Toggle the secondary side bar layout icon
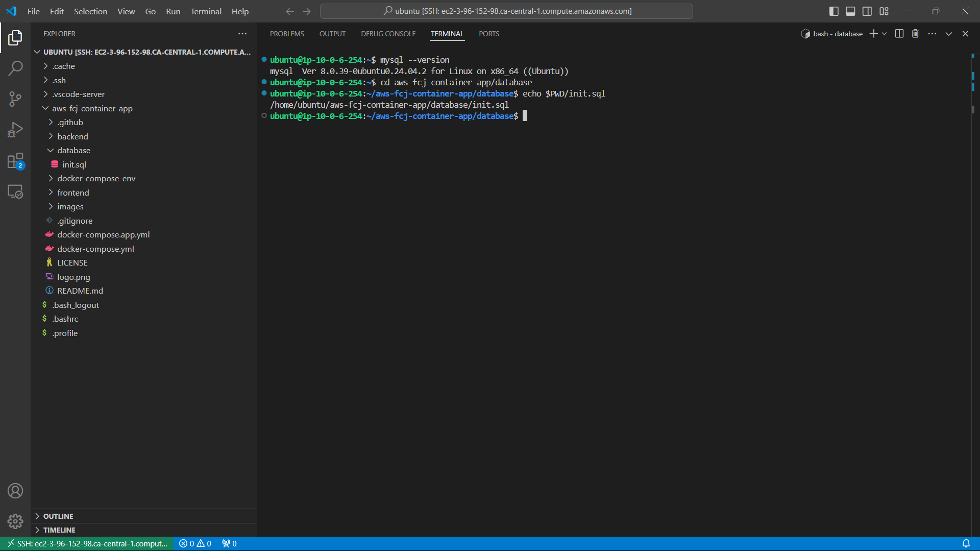Image resolution: width=980 pixels, height=551 pixels. (x=867, y=11)
